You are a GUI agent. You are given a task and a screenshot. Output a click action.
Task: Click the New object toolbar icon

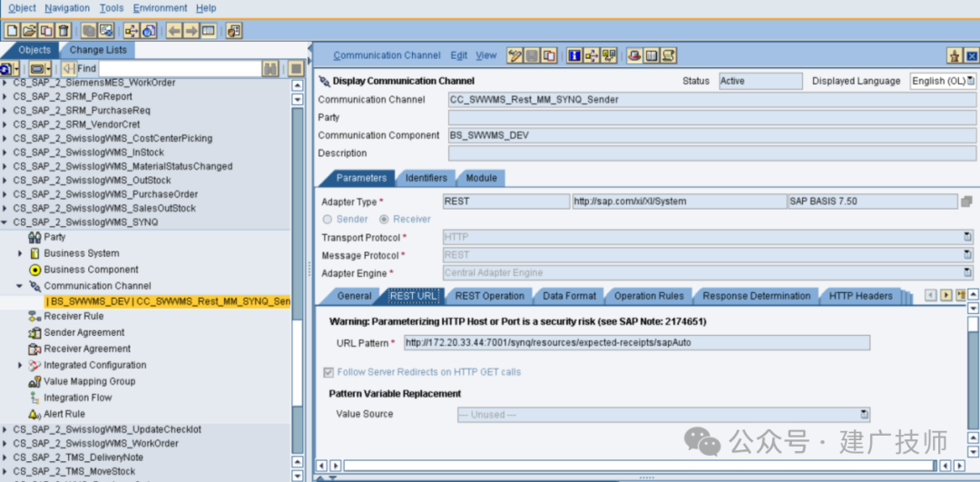pos(12,30)
